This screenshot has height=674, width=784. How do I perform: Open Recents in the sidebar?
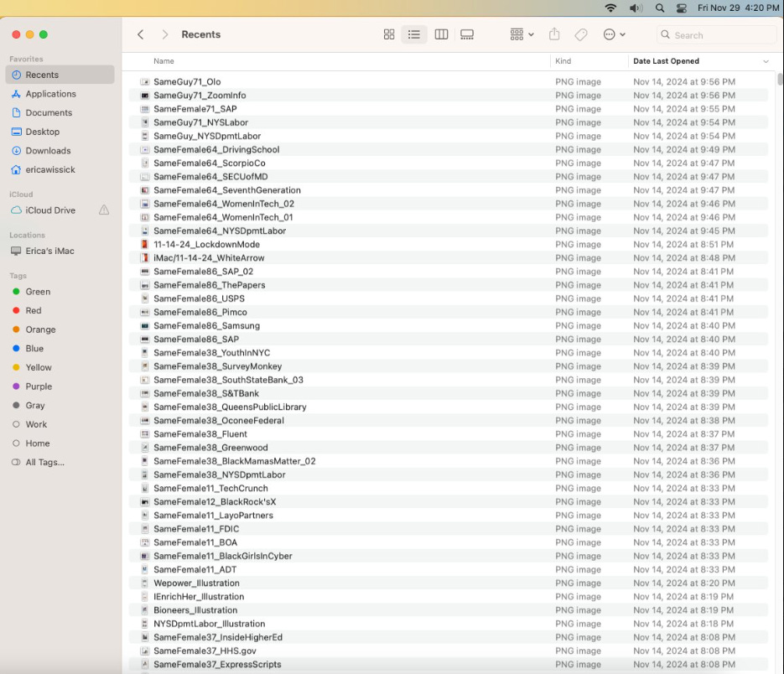[60, 75]
